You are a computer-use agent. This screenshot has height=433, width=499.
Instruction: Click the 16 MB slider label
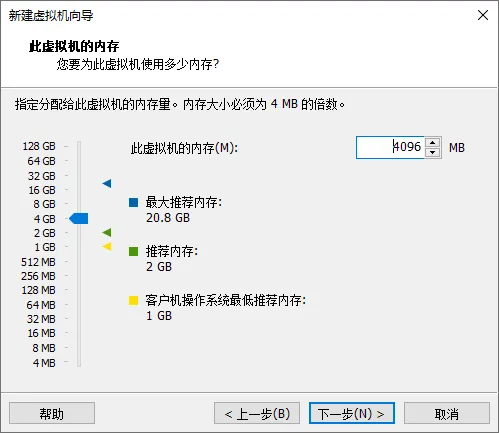coord(42,333)
